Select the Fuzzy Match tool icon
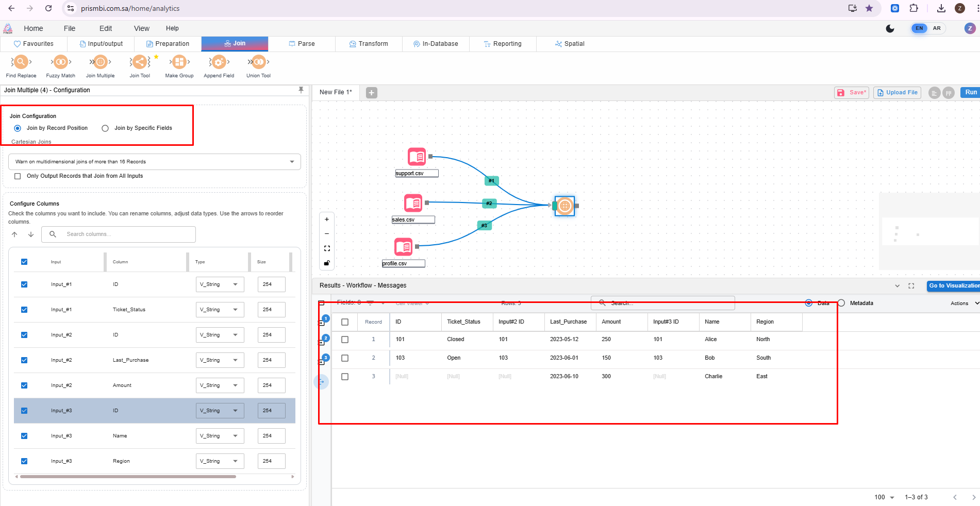The image size is (980, 506). pyautogui.click(x=60, y=62)
